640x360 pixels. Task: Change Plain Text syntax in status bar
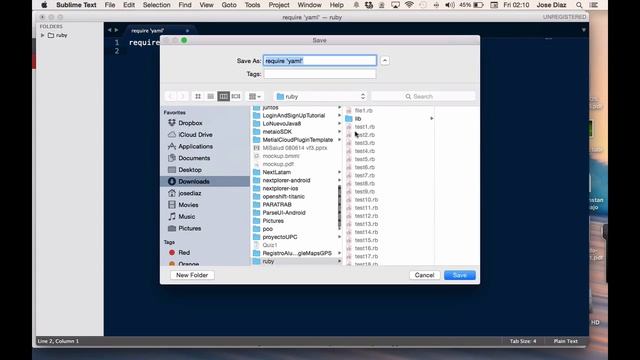(565, 341)
